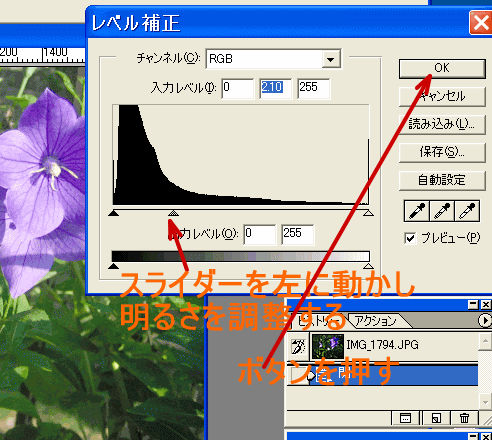The image size is (492, 440).
Task: Click the キャンセル button
Action: [442, 97]
